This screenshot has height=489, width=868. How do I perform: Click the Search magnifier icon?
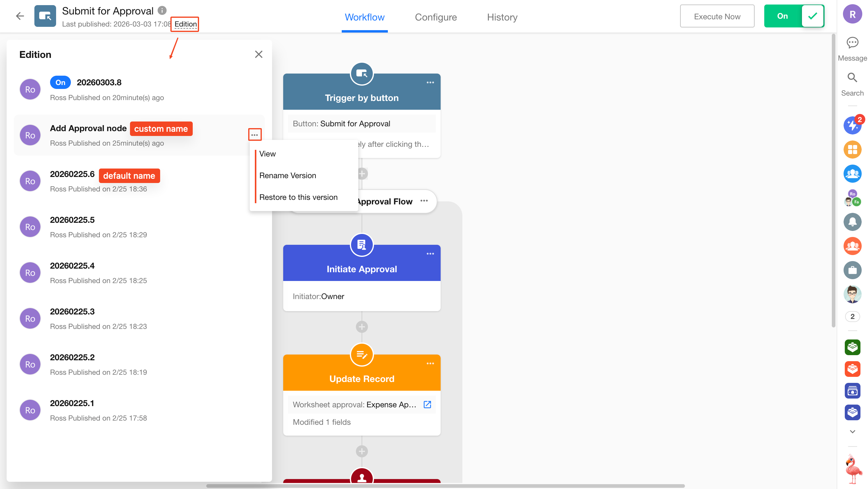click(x=852, y=78)
